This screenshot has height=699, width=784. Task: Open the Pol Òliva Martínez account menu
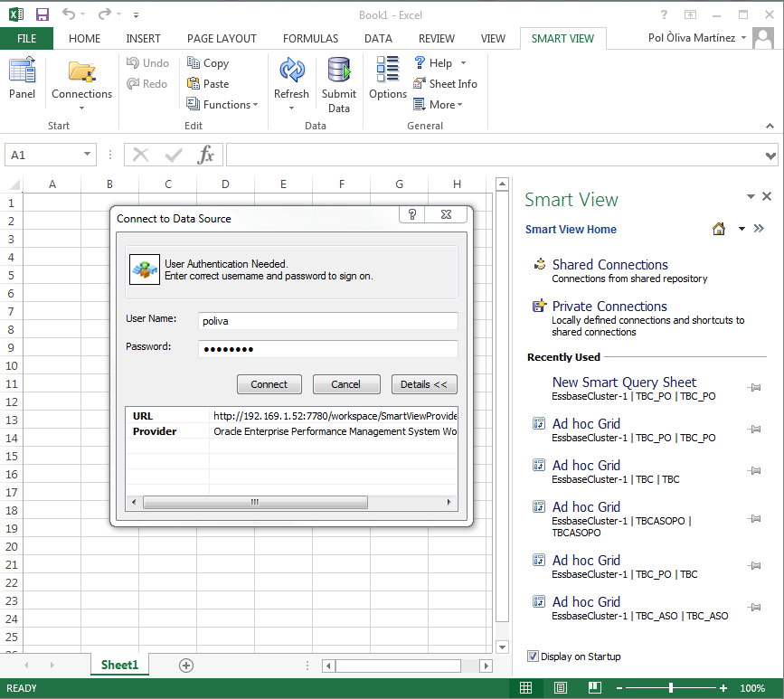point(696,38)
